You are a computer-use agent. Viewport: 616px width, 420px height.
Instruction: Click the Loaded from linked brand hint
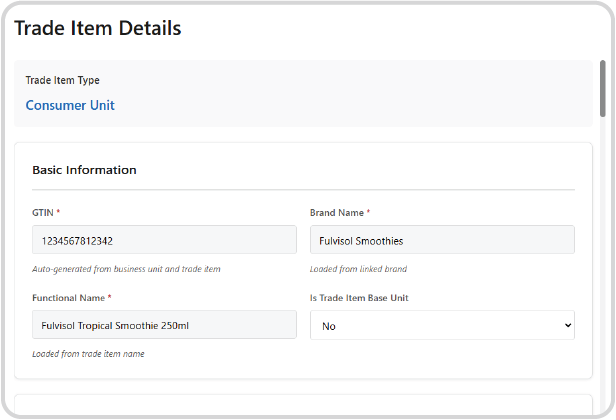pyautogui.click(x=358, y=269)
